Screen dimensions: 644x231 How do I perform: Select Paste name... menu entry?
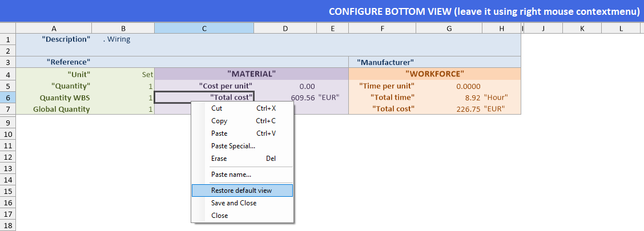[x=231, y=175]
